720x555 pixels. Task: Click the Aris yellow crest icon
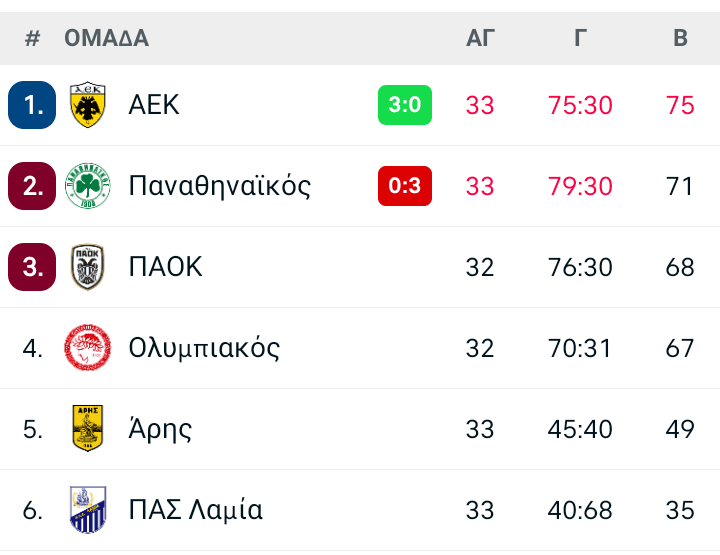(88, 429)
